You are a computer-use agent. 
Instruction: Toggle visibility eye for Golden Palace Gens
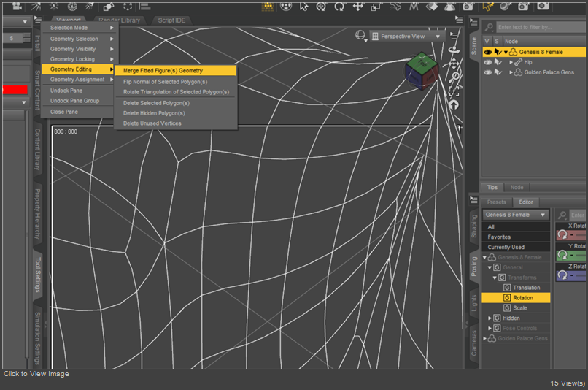(487, 72)
